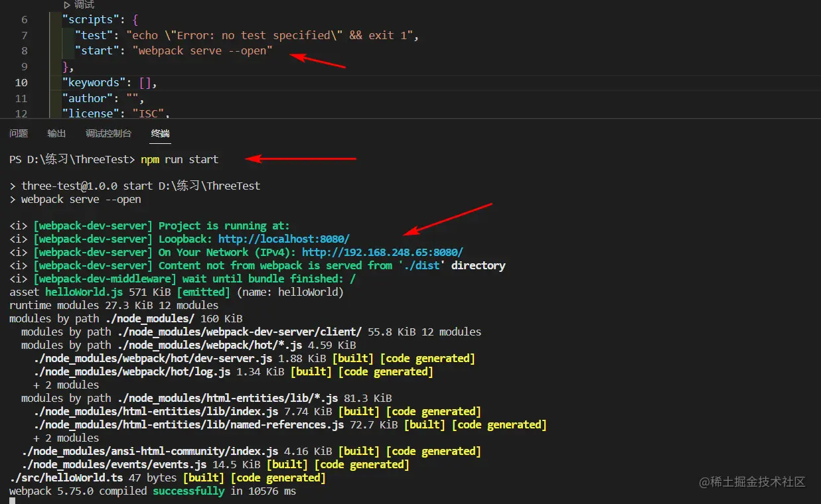Click the ./node_modules/webpack/hot/log.js line
The height and width of the screenshot is (504, 821).
point(233,371)
